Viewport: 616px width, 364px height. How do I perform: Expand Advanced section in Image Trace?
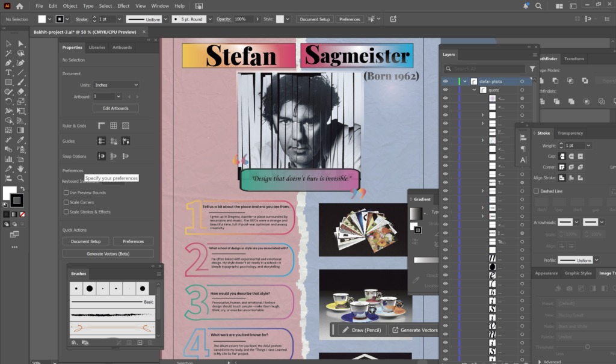tap(539, 362)
